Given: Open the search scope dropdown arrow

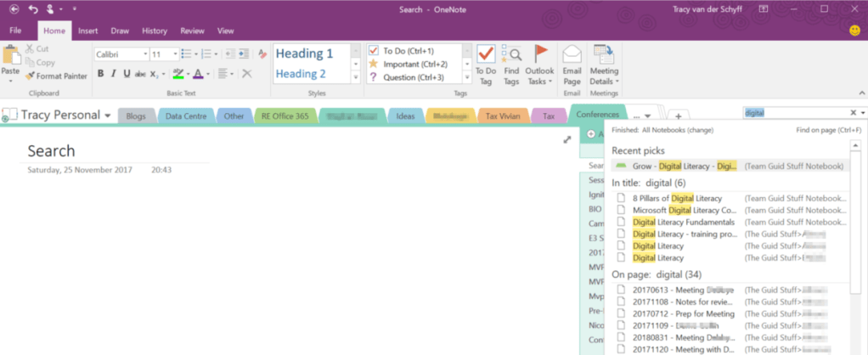Looking at the screenshot, I should tap(862, 113).
